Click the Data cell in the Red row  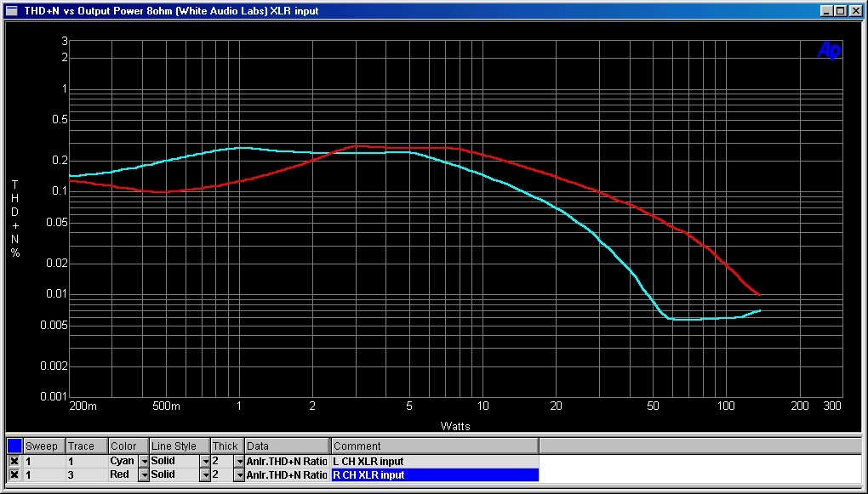(288, 474)
